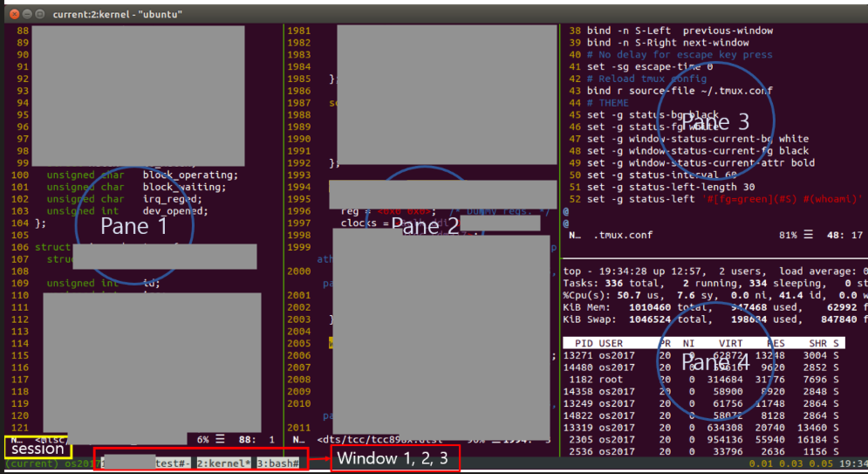
Task: Click the 'Tasks: 336 total' summary line
Action: click(715, 284)
